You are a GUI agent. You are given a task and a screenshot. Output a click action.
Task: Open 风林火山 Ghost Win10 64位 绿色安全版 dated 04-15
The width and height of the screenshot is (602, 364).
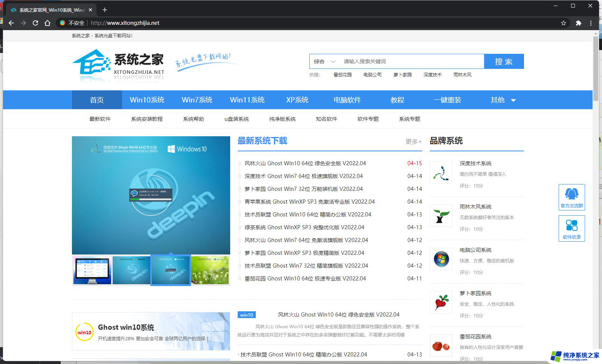click(305, 163)
